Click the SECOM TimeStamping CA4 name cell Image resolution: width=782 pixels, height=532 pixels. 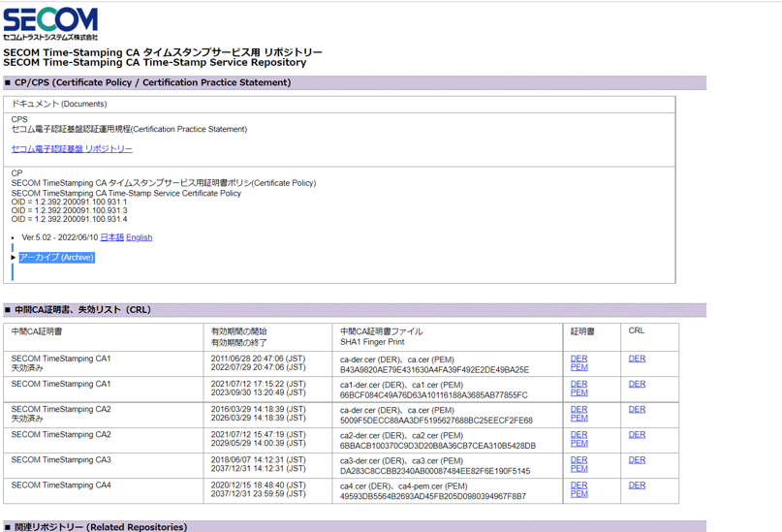(x=104, y=490)
